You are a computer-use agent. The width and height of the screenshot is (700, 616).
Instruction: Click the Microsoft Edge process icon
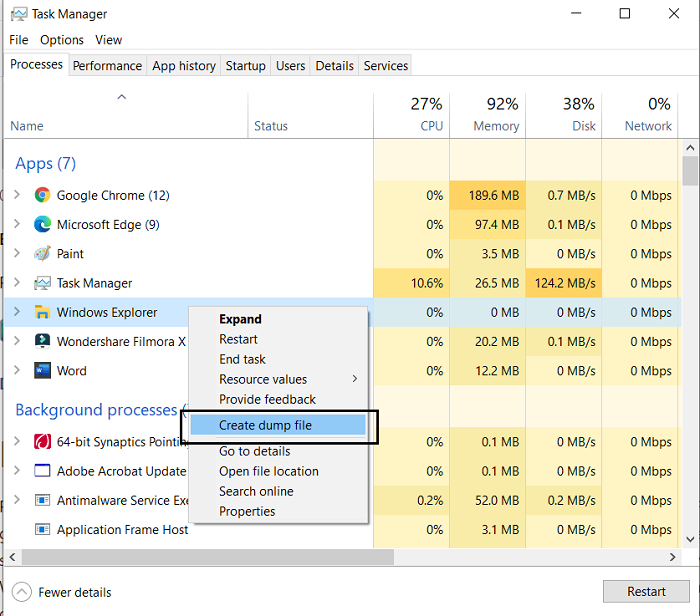[x=42, y=224]
